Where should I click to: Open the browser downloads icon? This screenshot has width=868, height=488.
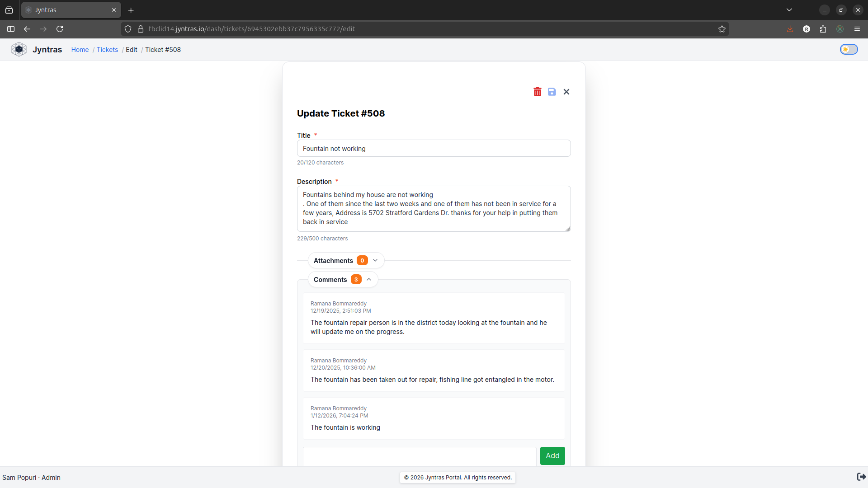[x=790, y=29]
